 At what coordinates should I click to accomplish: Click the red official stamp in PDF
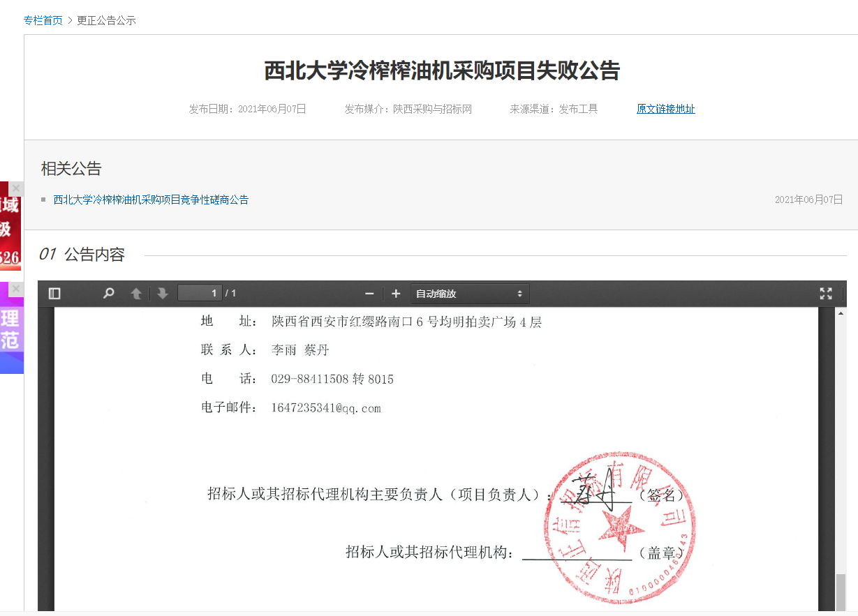pos(619,527)
